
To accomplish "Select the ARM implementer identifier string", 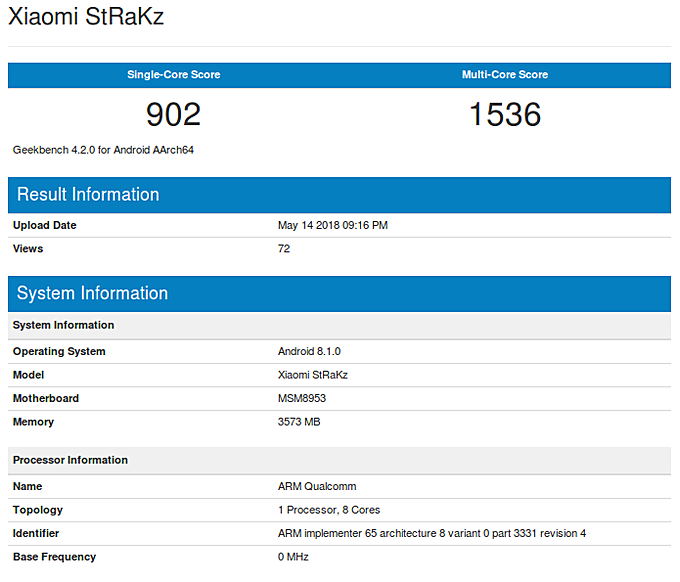I will tap(432, 533).
